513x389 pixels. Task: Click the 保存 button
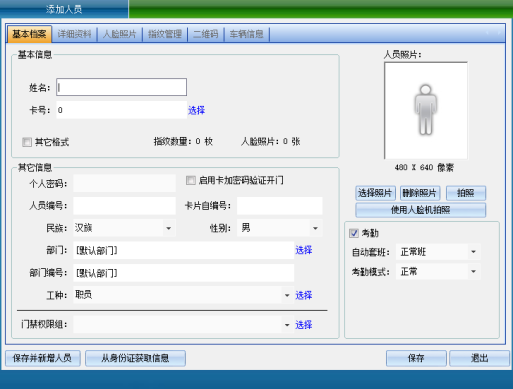coord(416,358)
